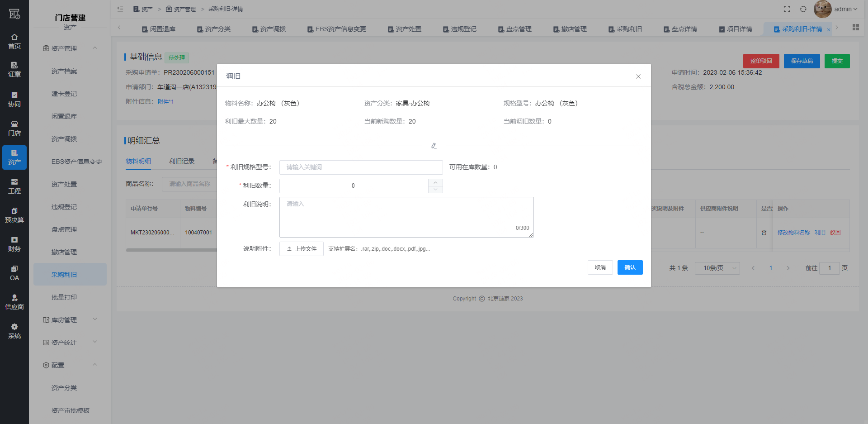This screenshot has height=424, width=868.
Task: Open the 证章 module icon
Action: coord(14,69)
